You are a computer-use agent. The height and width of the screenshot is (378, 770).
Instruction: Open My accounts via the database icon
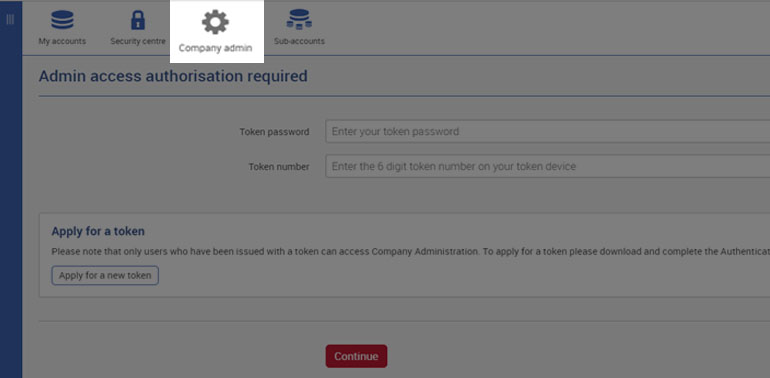point(62,20)
